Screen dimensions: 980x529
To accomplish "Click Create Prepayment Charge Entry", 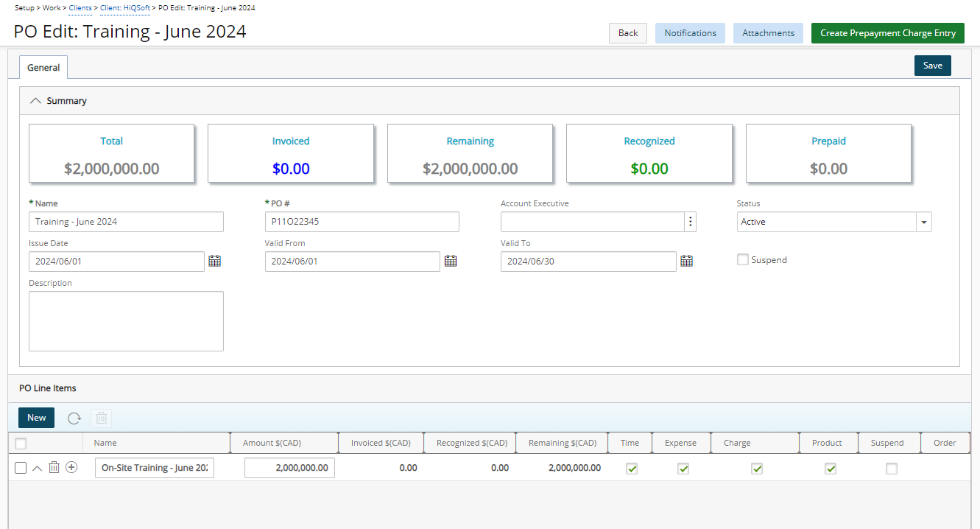I will [888, 33].
